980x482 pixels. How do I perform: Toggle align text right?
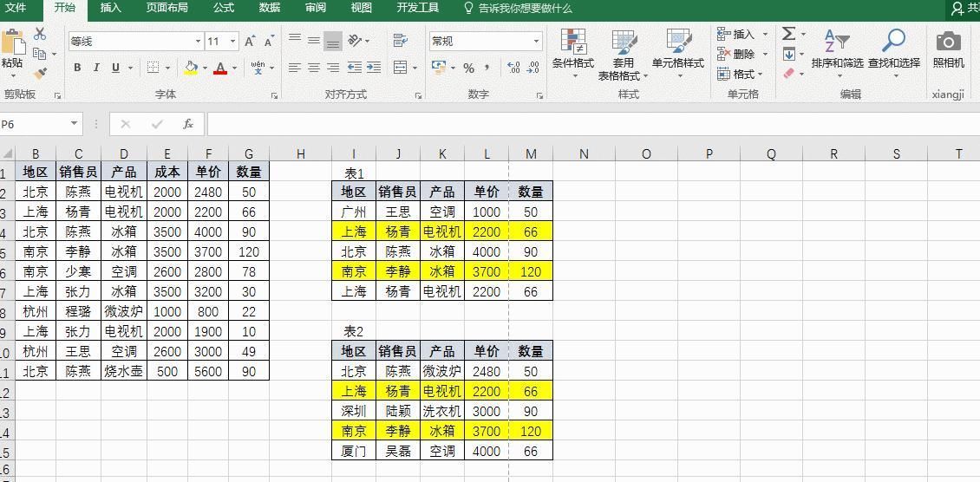click(333, 68)
